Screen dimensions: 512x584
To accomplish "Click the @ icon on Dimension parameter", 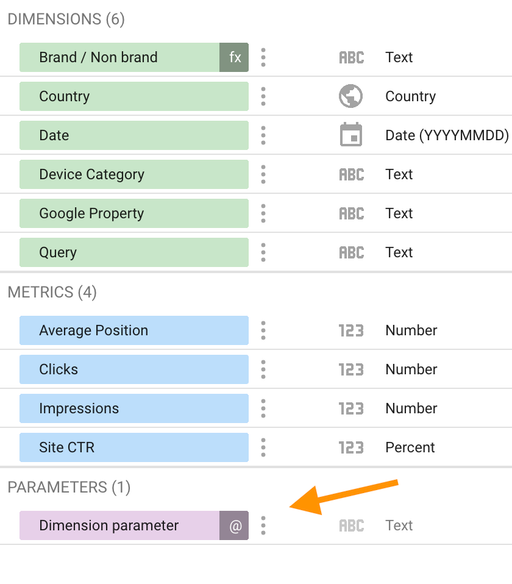I will (234, 526).
